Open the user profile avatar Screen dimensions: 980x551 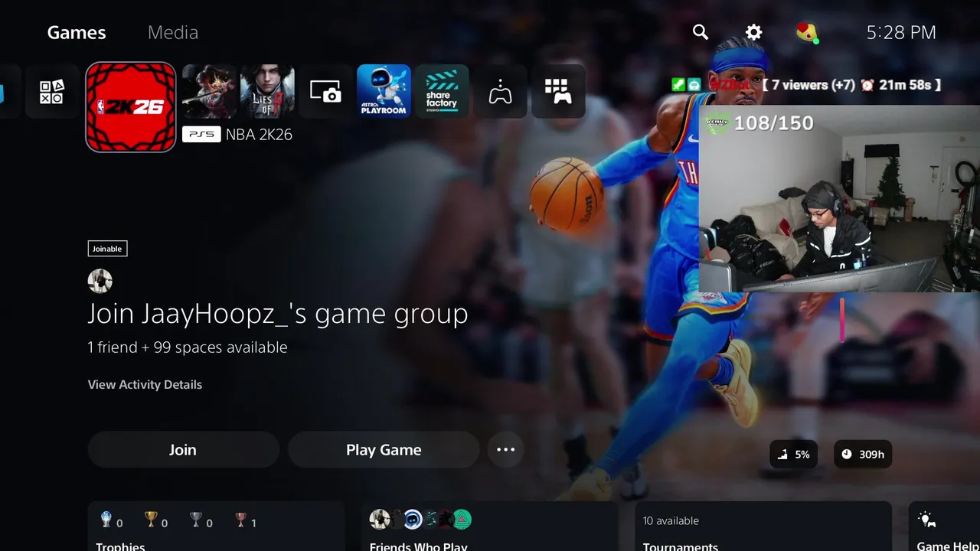(x=806, y=32)
